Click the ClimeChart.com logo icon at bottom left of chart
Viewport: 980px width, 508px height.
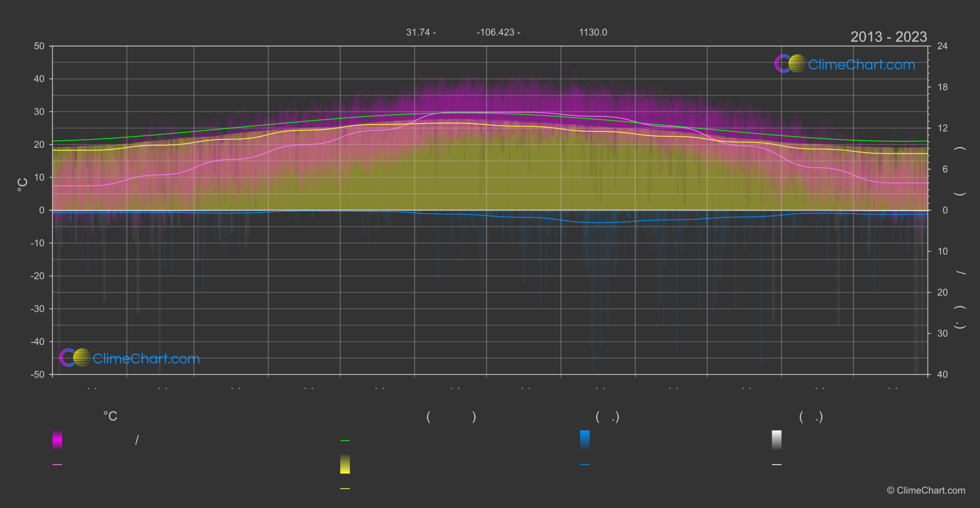pyautogui.click(x=75, y=357)
